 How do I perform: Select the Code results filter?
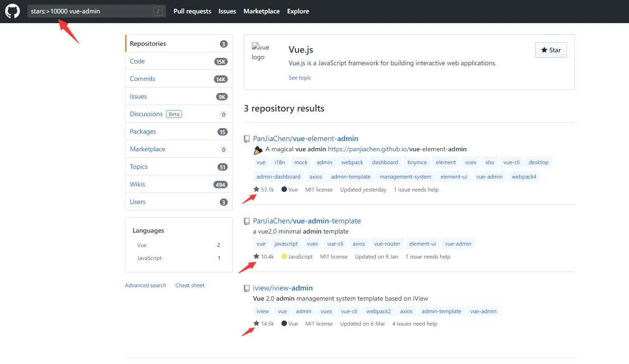(137, 61)
